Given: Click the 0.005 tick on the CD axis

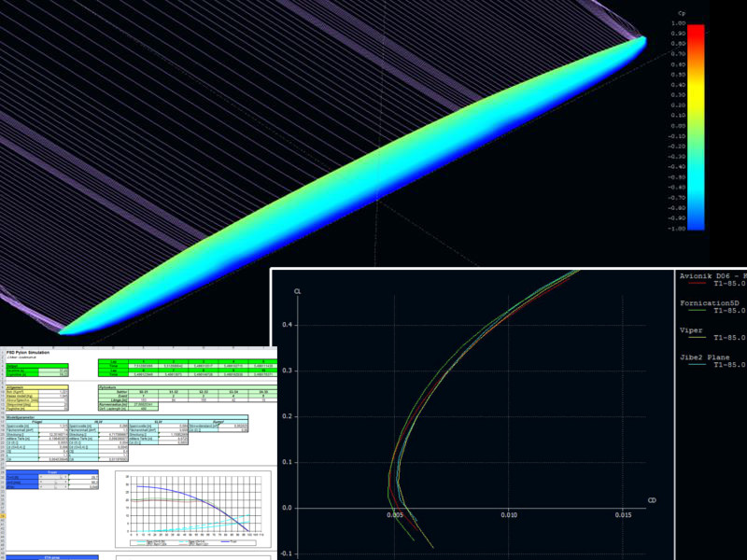Looking at the screenshot, I should pyautogui.click(x=394, y=515).
